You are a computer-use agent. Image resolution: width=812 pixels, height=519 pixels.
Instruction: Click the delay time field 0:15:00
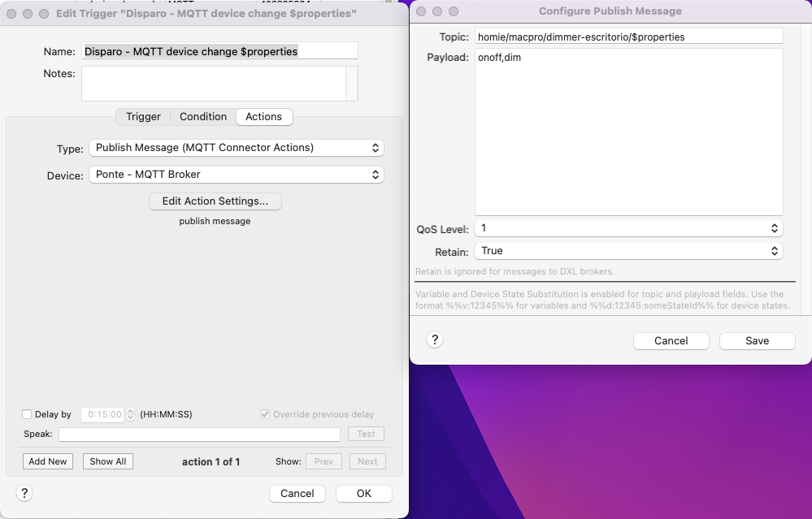tap(103, 414)
